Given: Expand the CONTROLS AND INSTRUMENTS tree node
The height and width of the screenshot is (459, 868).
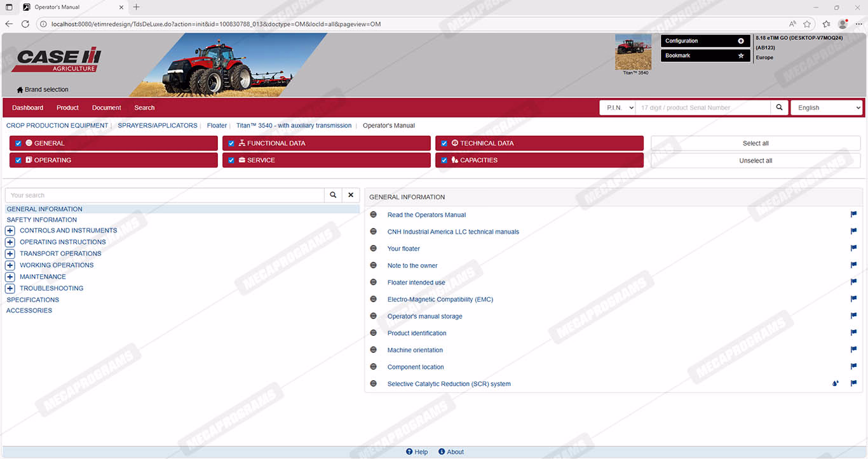Looking at the screenshot, I should tap(10, 231).
